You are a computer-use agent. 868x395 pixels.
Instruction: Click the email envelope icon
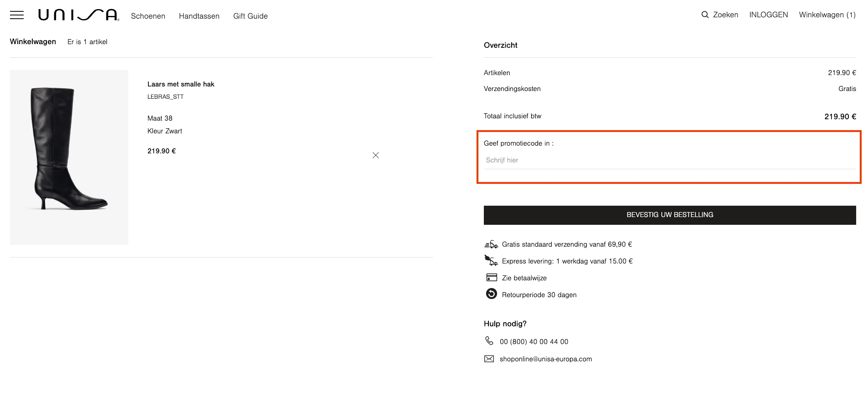489,359
